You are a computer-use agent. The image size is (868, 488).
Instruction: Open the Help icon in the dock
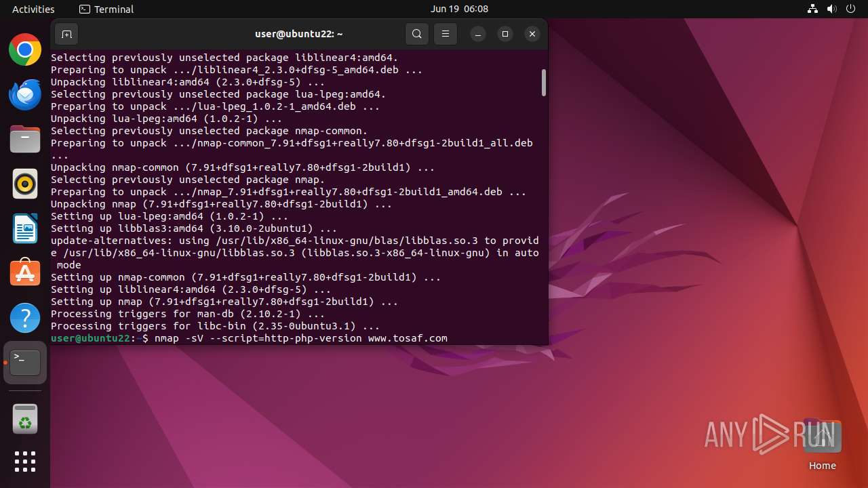pyautogui.click(x=25, y=318)
